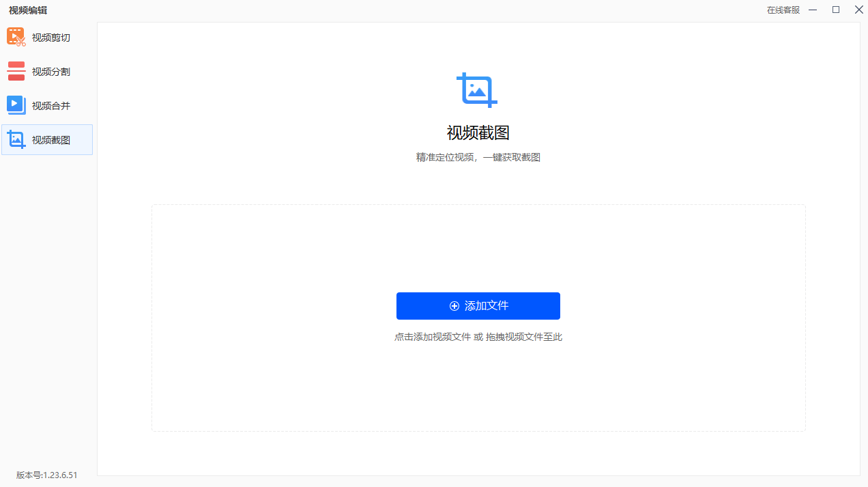Minimize the video editor window
Image resolution: width=868 pixels, height=487 pixels.
(x=813, y=10)
